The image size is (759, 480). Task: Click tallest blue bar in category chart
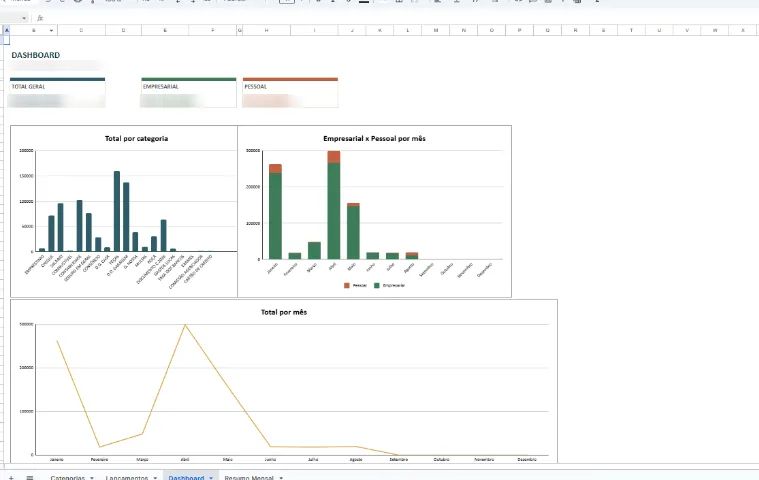pyautogui.click(x=117, y=211)
